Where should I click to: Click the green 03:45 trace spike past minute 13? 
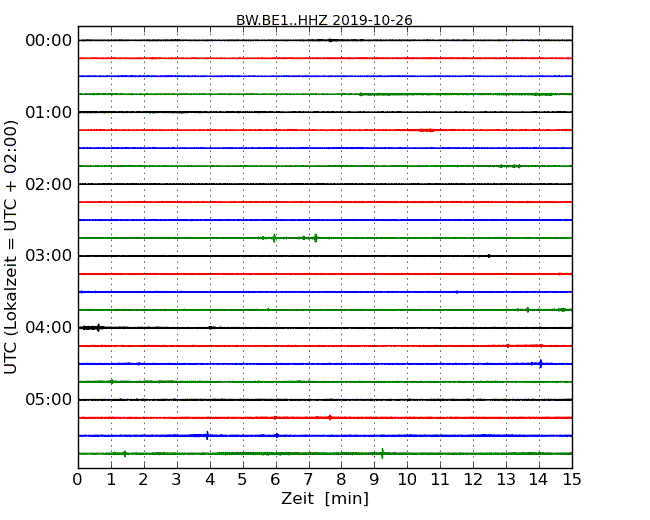click(x=528, y=310)
